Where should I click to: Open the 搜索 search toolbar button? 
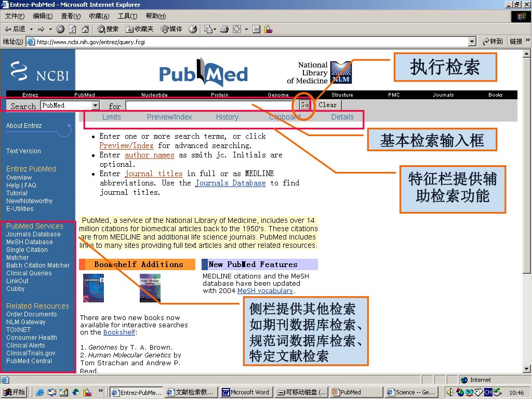click(108, 29)
